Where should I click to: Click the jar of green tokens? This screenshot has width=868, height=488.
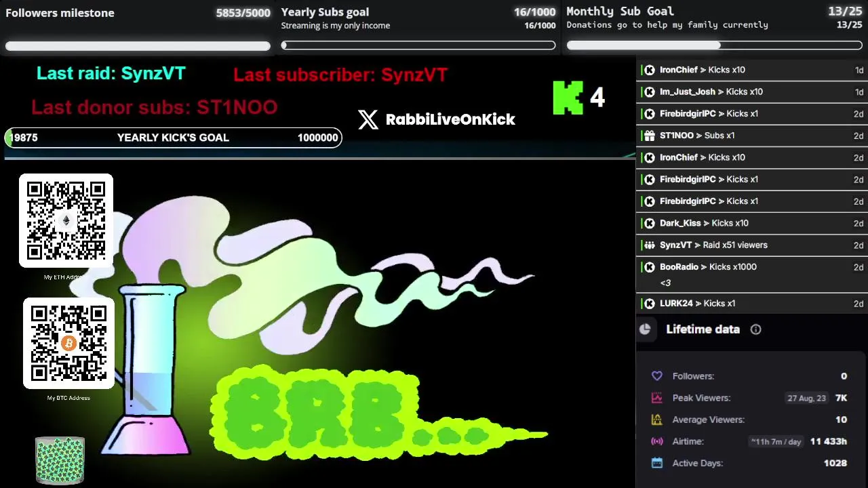tap(60, 460)
